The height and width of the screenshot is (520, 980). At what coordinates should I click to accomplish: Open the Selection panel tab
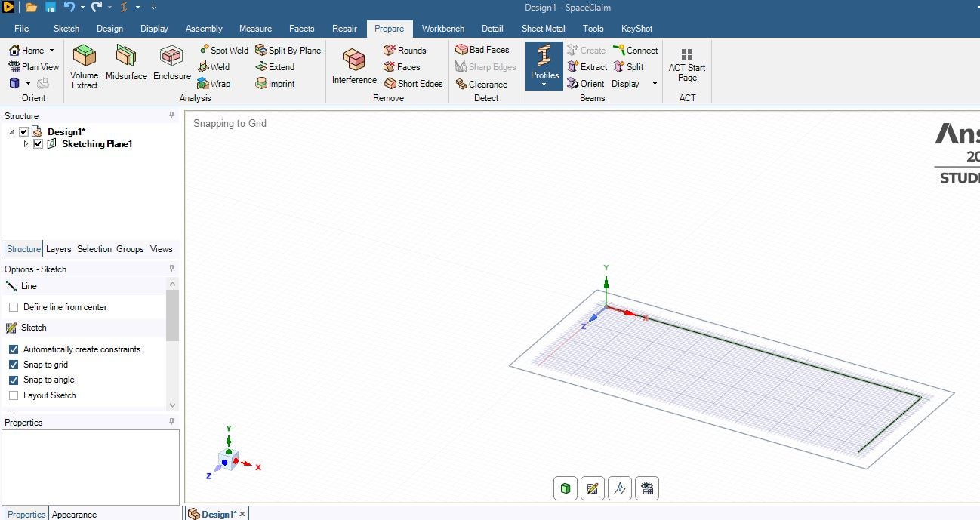pyautogui.click(x=94, y=249)
